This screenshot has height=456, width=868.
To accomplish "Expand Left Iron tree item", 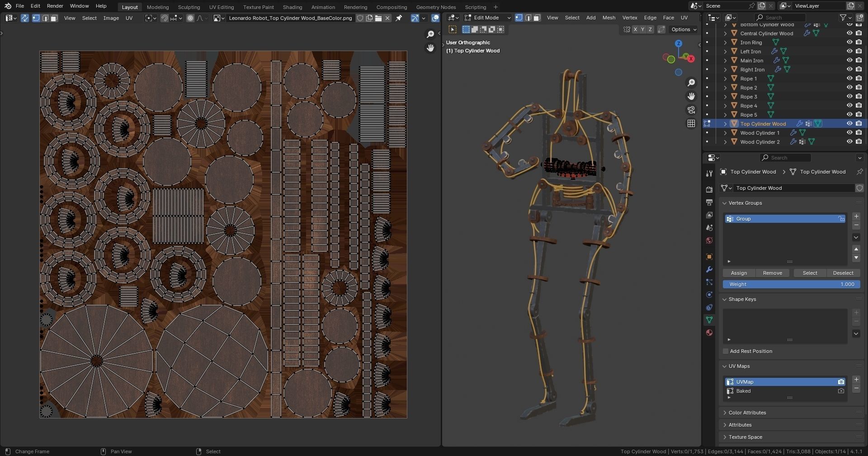I will tap(725, 51).
